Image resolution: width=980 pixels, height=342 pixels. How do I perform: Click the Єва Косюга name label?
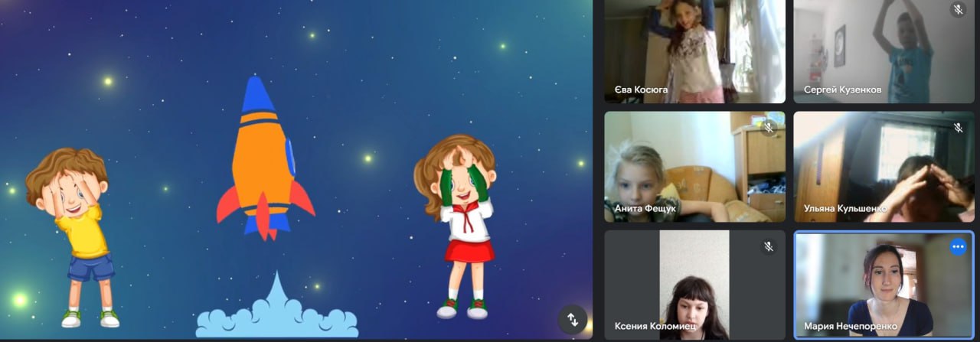click(641, 90)
